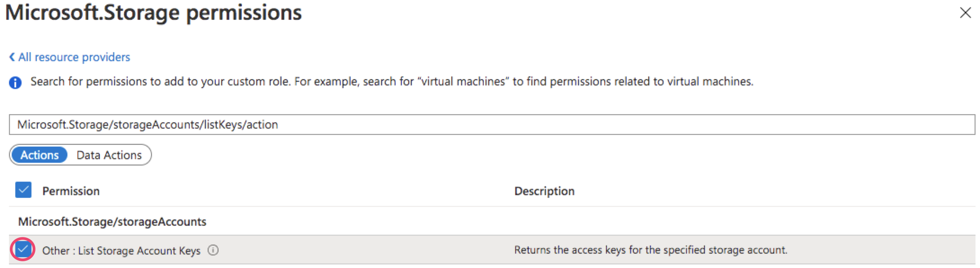The width and height of the screenshot is (980, 268).
Task: Click the info icon next to List Storage Account Keys
Action: click(213, 250)
